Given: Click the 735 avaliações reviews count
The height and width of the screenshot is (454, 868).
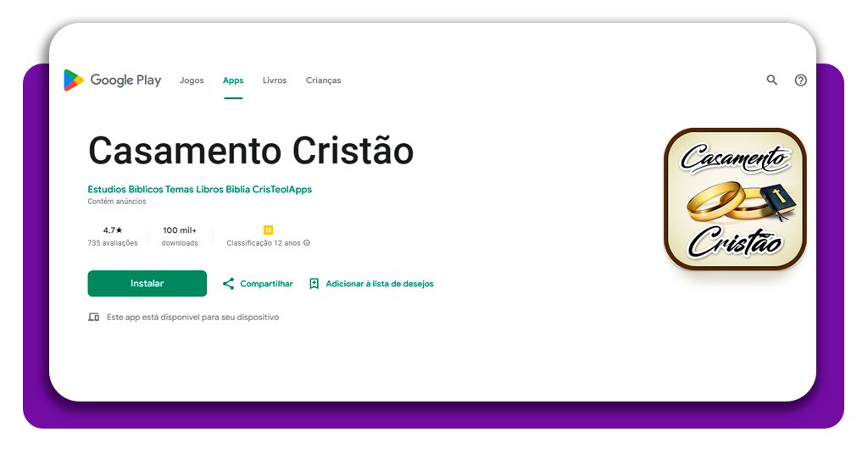Looking at the screenshot, I should pos(113,243).
